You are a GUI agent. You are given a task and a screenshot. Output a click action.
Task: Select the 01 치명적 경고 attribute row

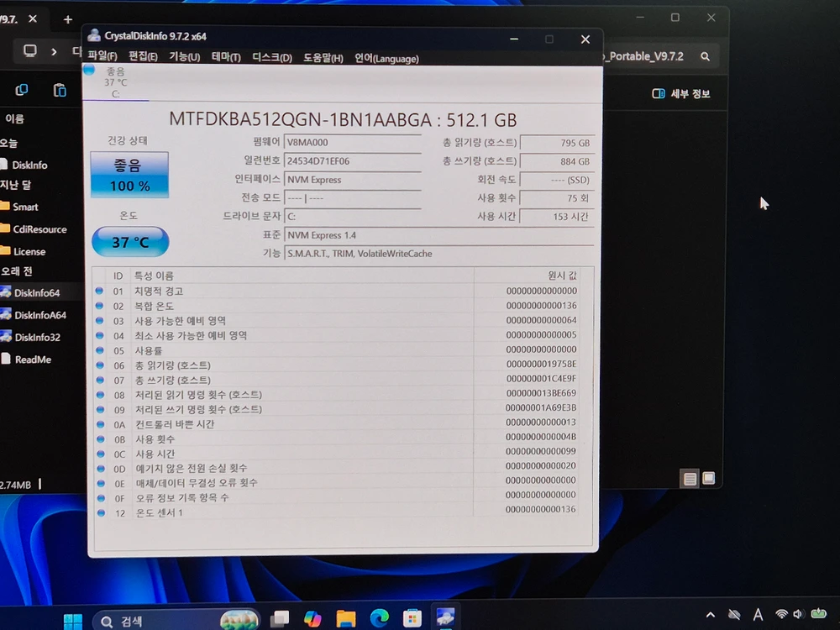pyautogui.click(x=337, y=291)
